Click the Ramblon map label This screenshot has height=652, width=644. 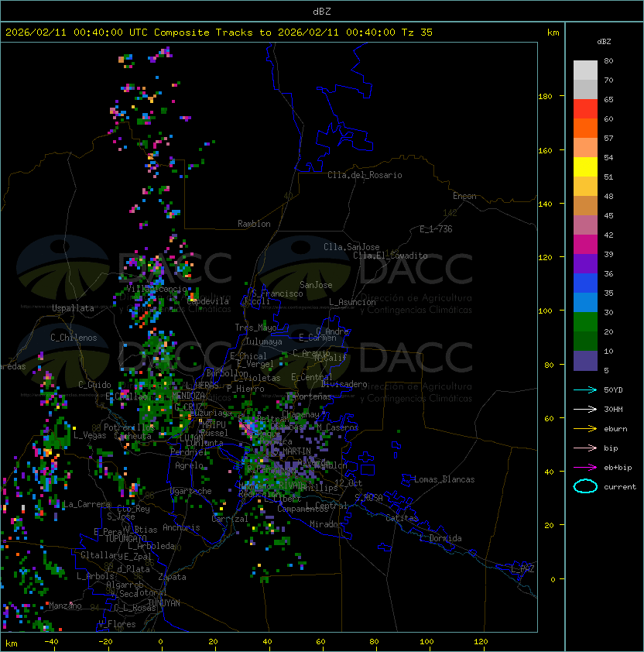(254, 224)
